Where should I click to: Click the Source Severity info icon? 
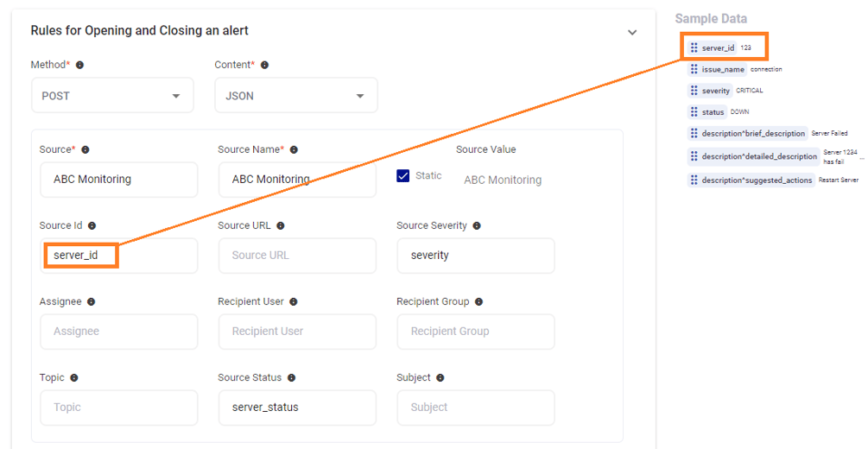pyautogui.click(x=477, y=226)
